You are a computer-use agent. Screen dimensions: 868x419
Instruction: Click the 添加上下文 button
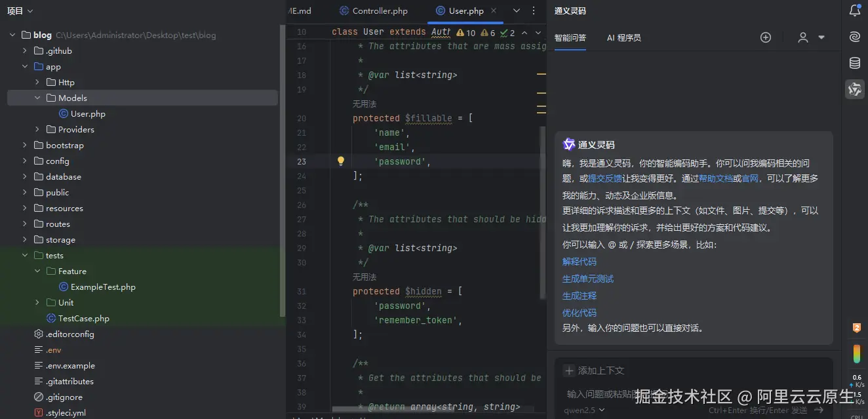click(594, 370)
